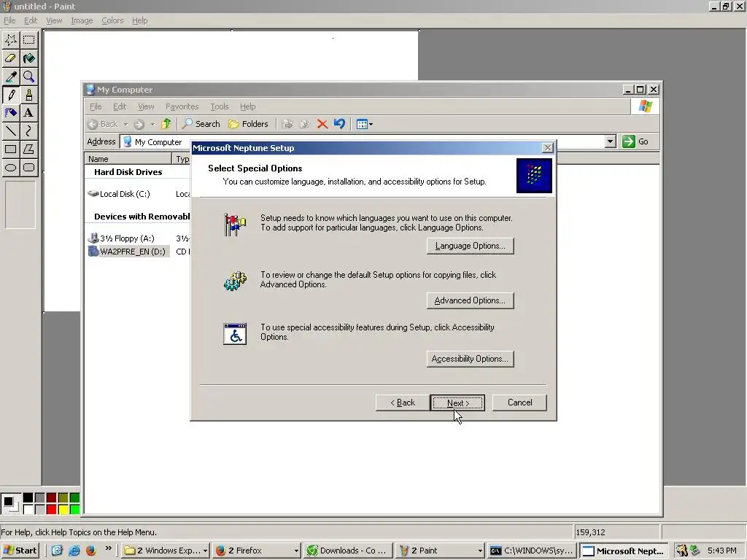Click the blue Undo arrow toolbar icon
This screenshot has width=747, height=560.
(339, 124)
